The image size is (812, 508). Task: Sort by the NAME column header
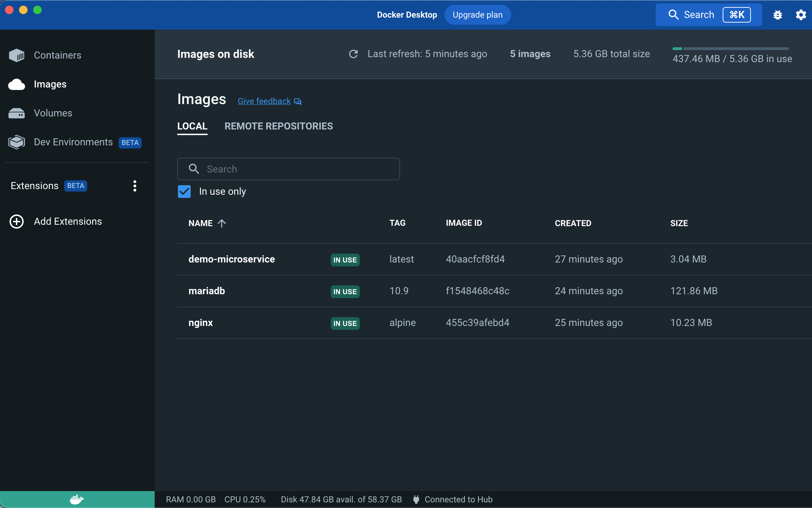click(201, 223)
